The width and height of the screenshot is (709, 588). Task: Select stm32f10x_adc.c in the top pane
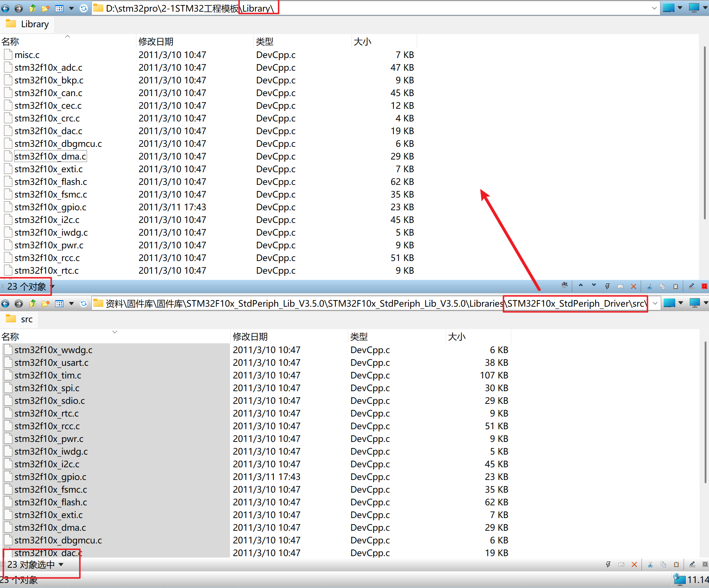coord(48,67)
